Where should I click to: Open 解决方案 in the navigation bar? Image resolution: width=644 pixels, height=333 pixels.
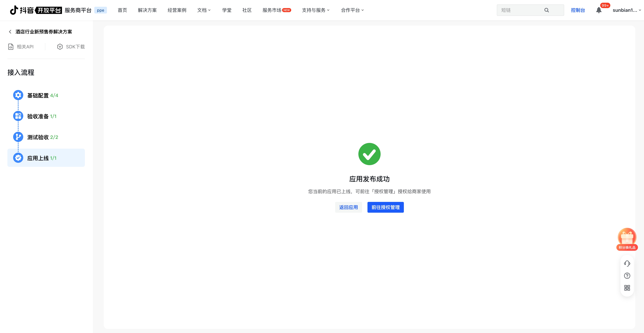pyautogui.click(x=147, y=10)
